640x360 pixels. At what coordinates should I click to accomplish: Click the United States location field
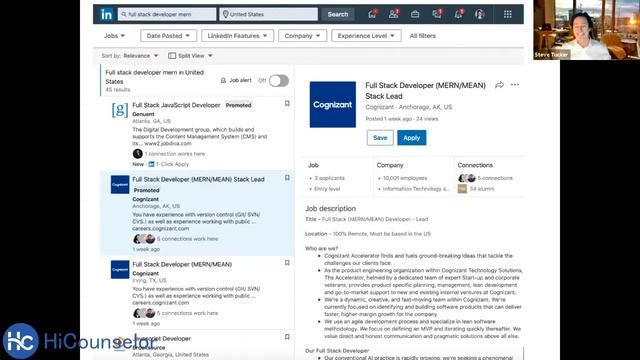[269, 14]
